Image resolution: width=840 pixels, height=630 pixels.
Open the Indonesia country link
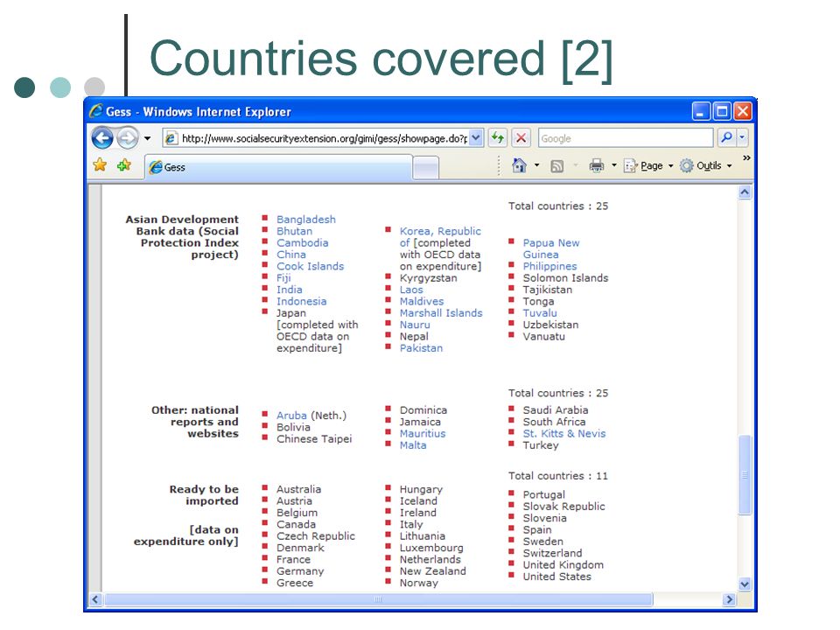(301, 302)
